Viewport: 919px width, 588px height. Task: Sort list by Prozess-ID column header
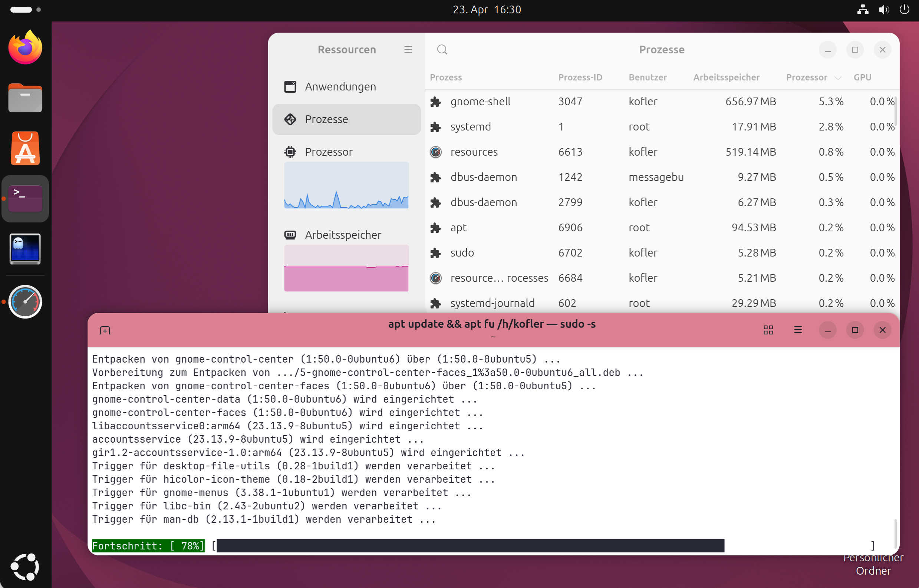580,77
